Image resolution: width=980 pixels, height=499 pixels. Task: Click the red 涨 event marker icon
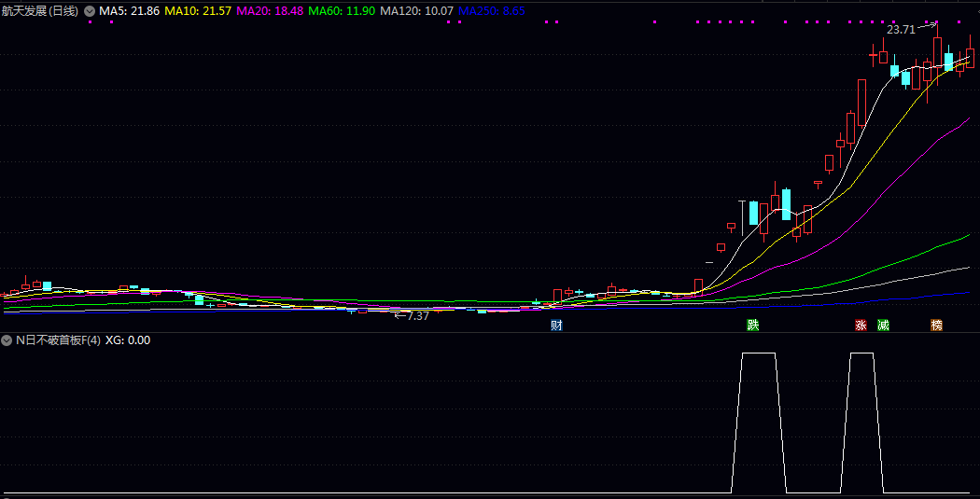coord(861,325)
